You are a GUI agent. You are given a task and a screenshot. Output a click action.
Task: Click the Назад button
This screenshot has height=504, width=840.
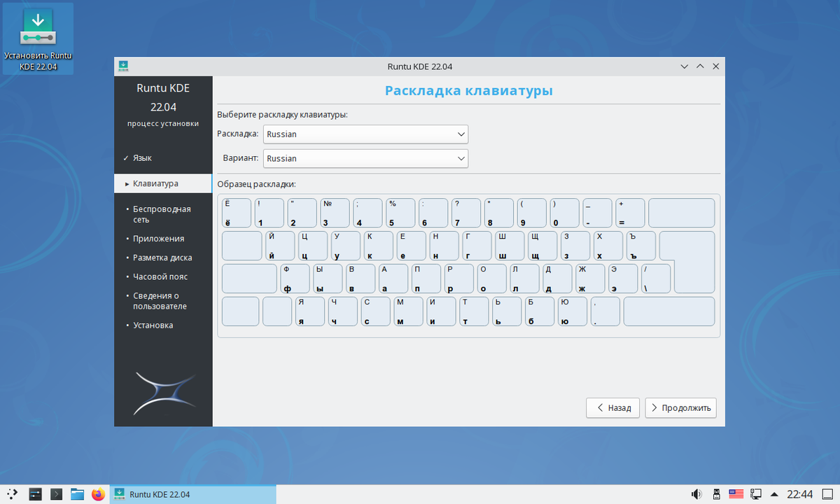(x=612, y=407)
